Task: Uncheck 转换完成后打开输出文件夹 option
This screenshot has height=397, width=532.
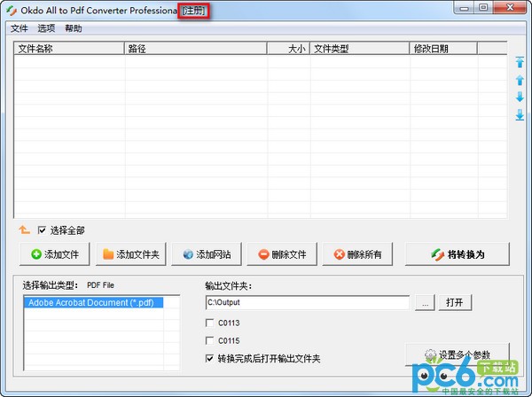Action: pos(209,358)
